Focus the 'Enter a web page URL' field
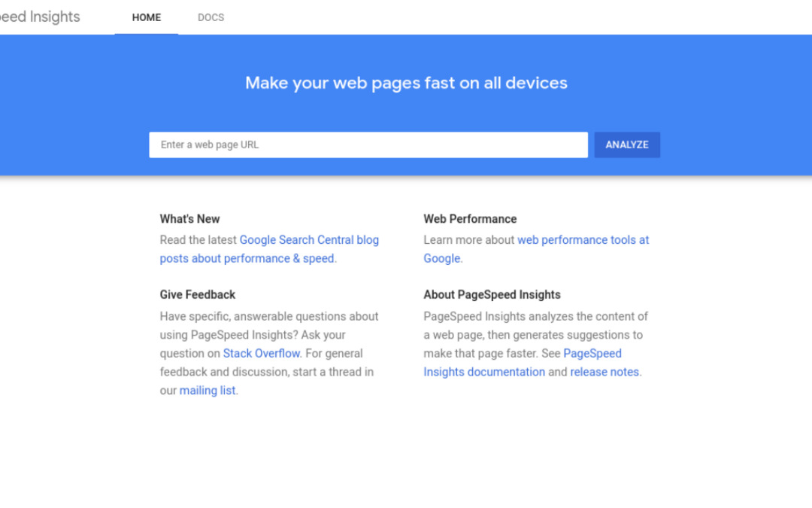Image resolution: width=812 pixels, height=508 pixels. coord(368,144)
